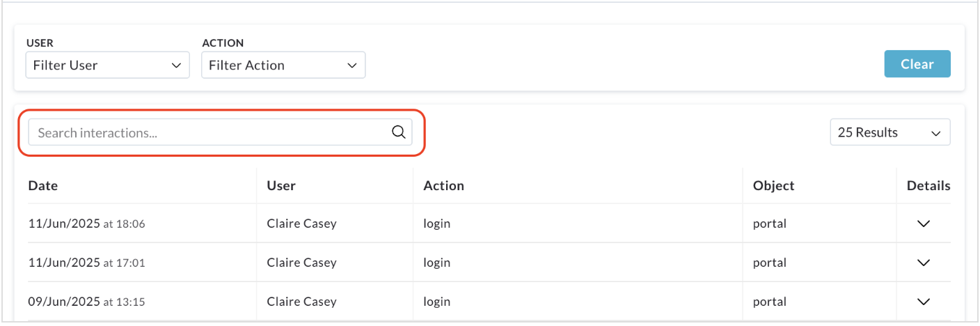Click the Clear filters button
The height and width of the screenshot is (326, 980).
(x=917, y=64)
